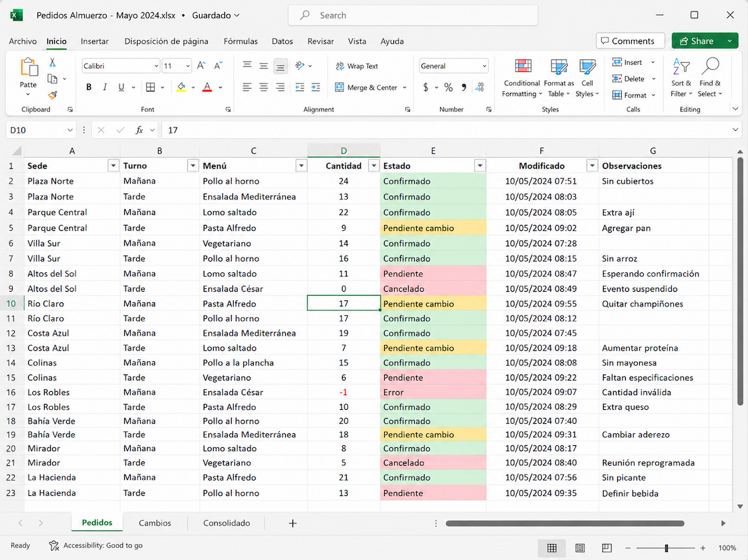Click the Copy icon in Clipboard

(53, 79)
